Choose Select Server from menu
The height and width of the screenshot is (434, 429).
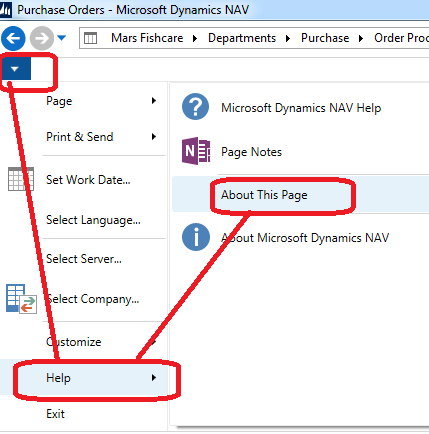[x=84, y=259]
